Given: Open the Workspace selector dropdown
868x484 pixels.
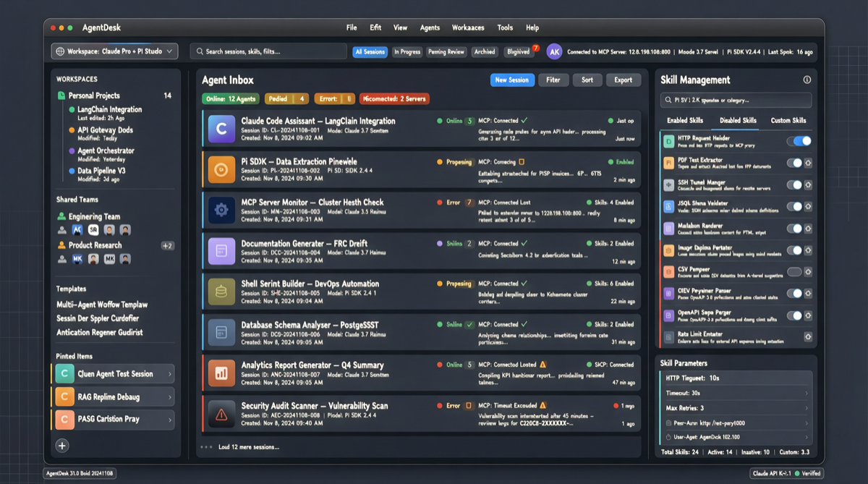Looking at the screenshot, I should coord(114,51).
